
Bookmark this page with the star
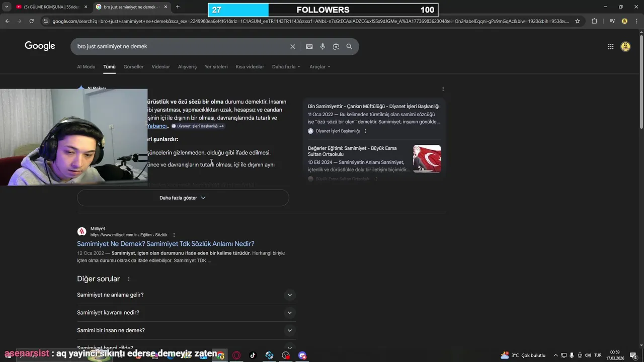[x=578, y=21]
